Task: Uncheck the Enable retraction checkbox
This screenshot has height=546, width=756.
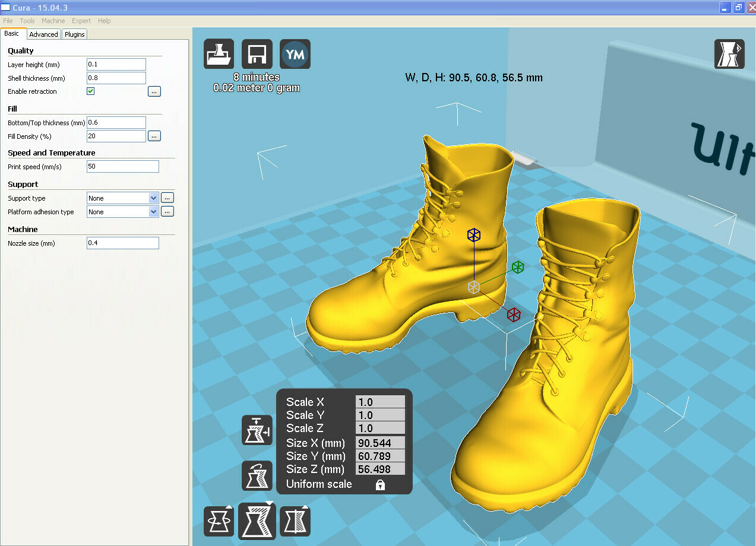Action: pos(91,91)
